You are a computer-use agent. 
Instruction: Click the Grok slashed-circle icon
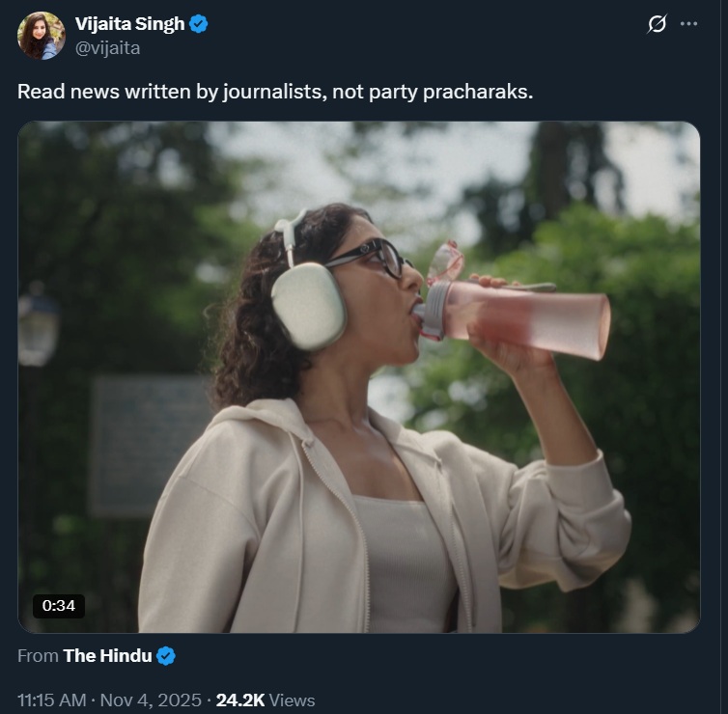tap(657, 24)
